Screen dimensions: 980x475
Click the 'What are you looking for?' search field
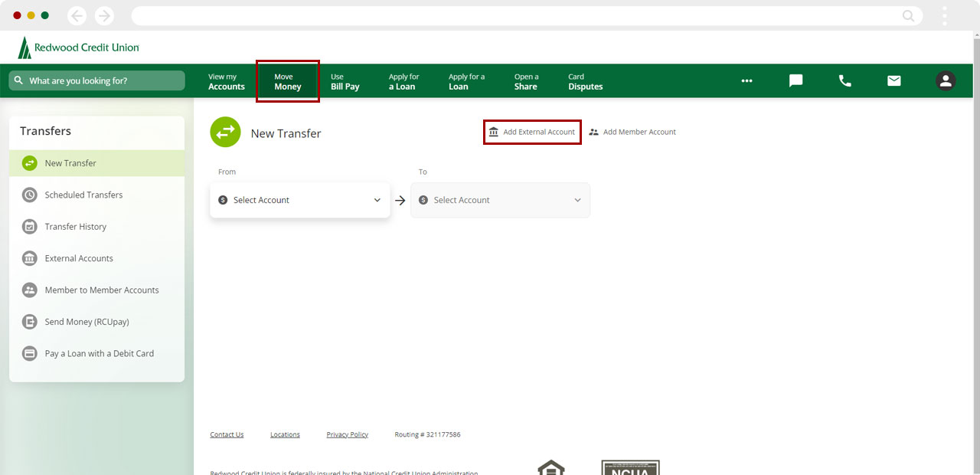97,80
